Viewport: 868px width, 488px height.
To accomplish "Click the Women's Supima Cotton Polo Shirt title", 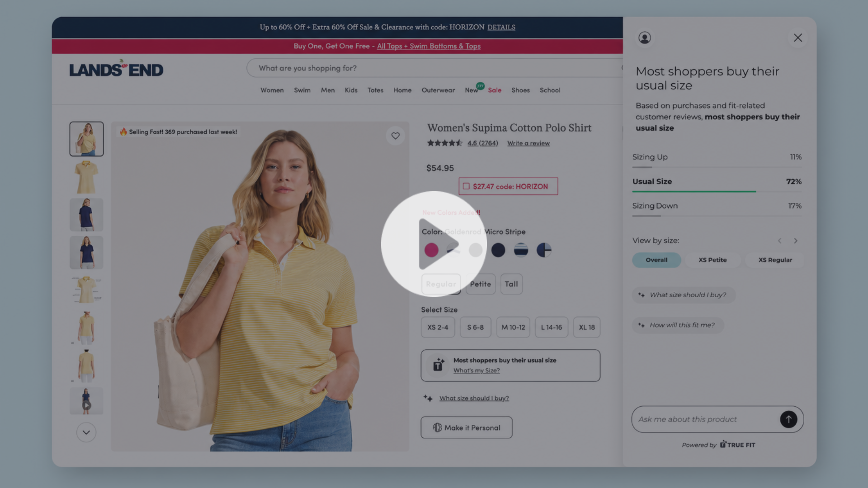I will (509, 128).
